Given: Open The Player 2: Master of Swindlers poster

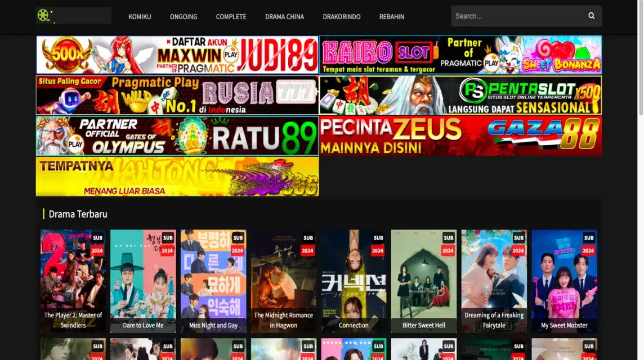Looking at the screenshot, I should [73, 281].
